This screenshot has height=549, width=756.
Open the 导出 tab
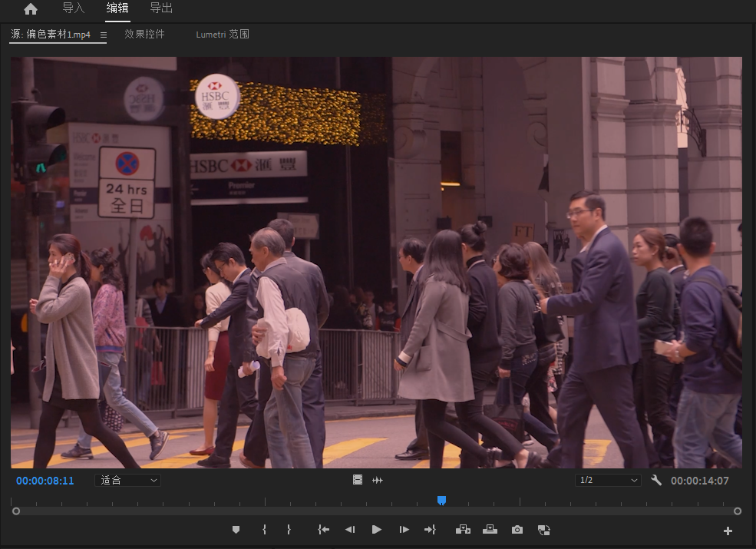tap(161, 8)
